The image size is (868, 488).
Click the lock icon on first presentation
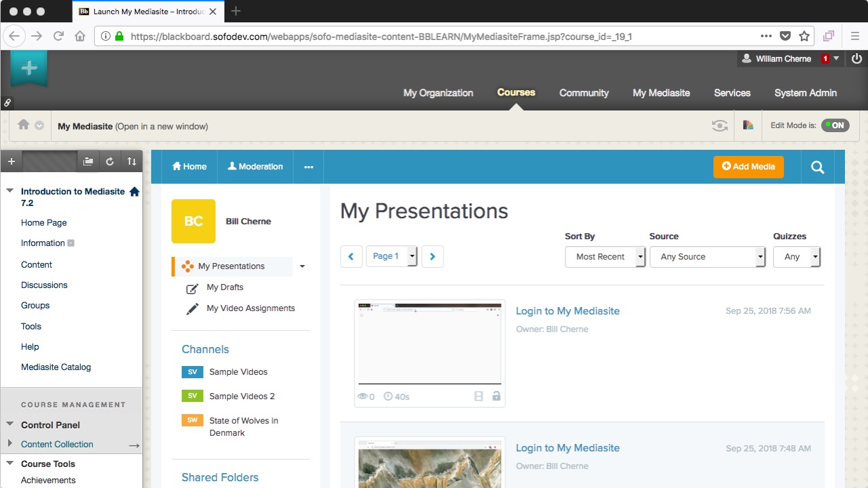click(x=496, y=396)
